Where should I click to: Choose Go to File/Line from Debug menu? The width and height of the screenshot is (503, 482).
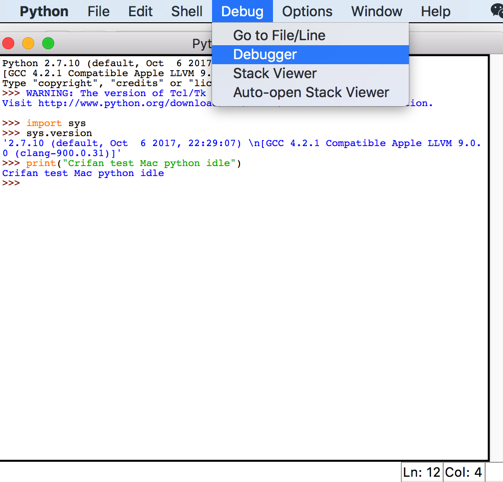310,35
